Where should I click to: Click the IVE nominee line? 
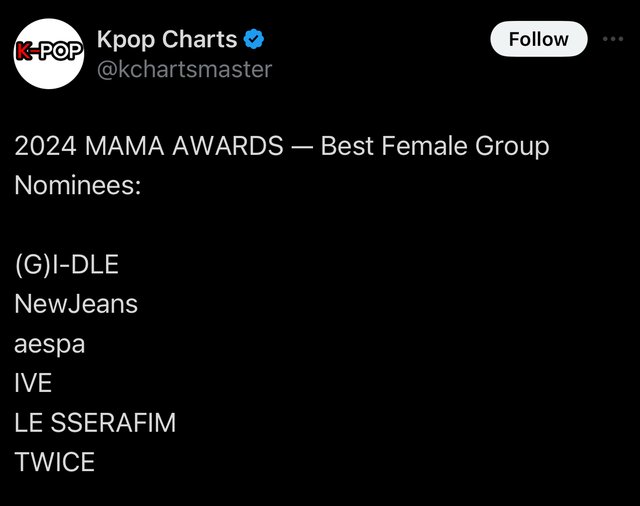pyautogui.click(x=33, y=383)
